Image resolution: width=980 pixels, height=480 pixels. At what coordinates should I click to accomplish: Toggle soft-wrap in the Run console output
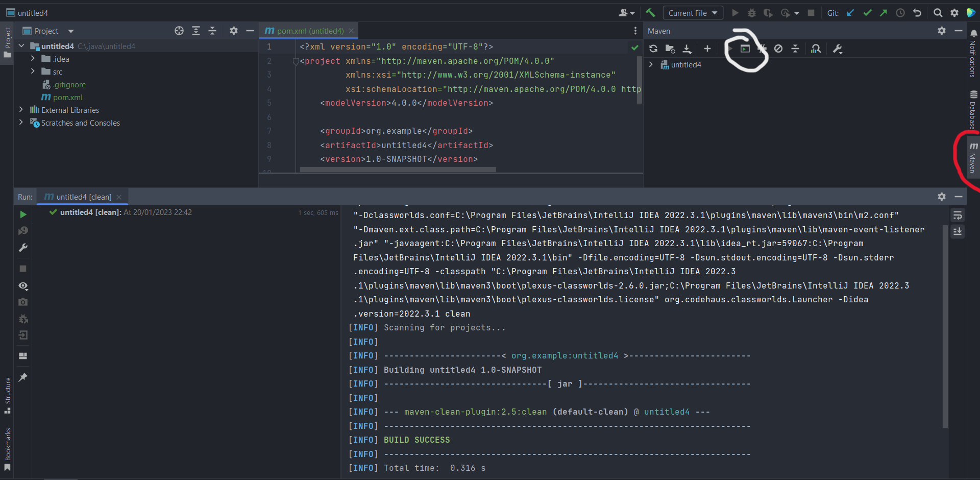[x=958, y=215]
